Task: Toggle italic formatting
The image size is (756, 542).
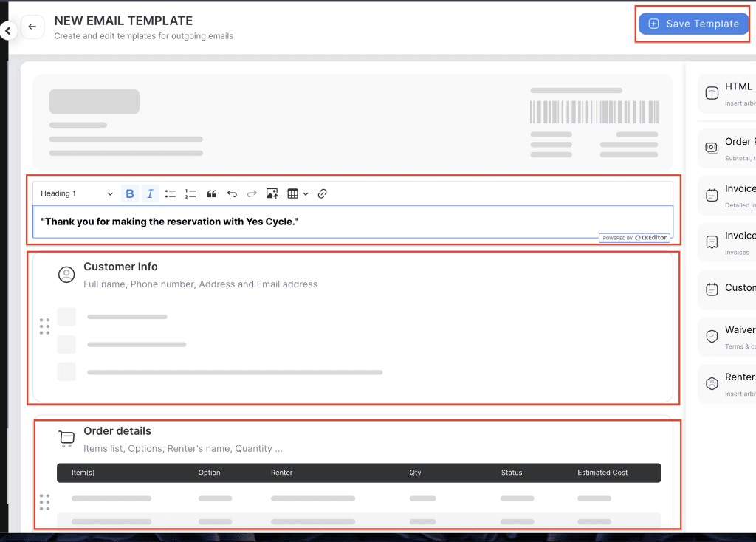Action: pos(150,193)
